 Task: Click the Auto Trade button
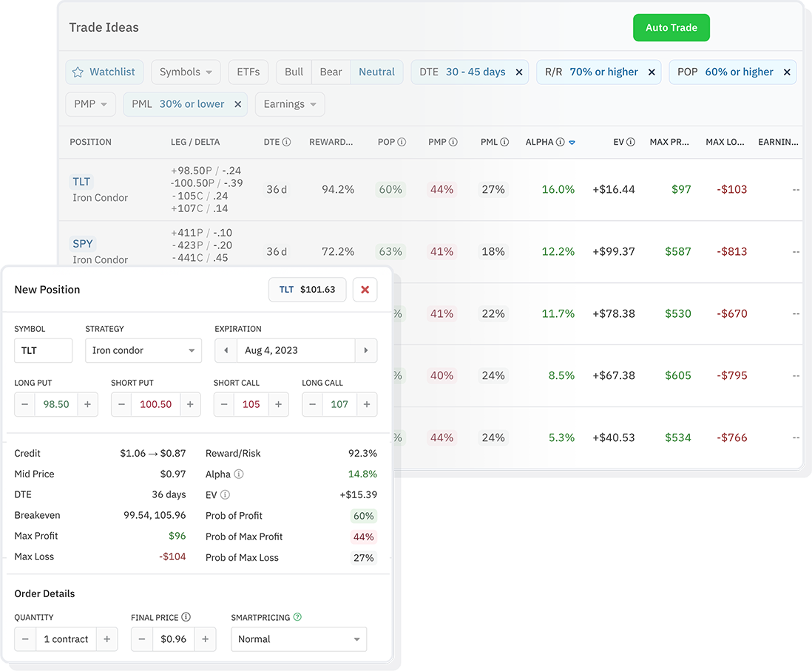671,27
